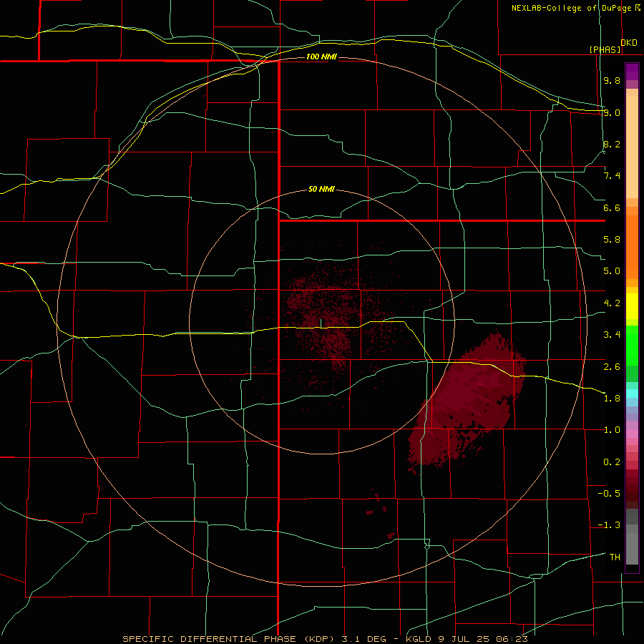Screen dimensions: 644x644
Task: Click the 3.4 scale value label
Action: pos(612,335)
